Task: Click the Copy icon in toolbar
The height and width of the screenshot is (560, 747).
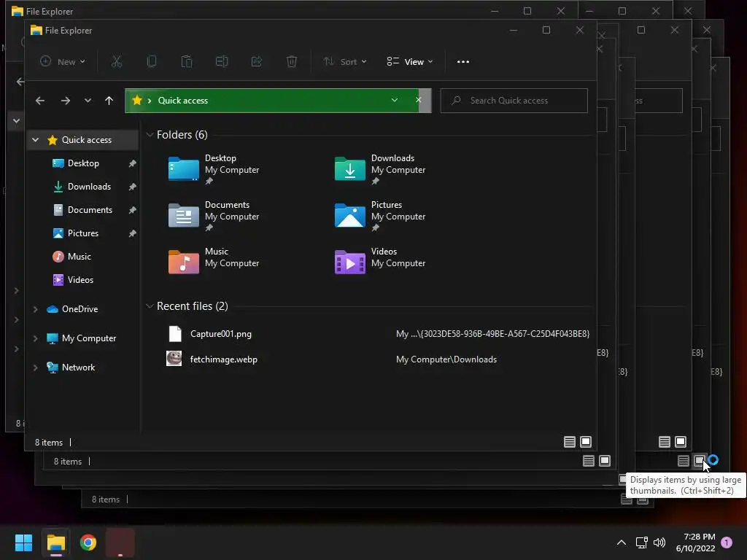Action: coord(152,61)
